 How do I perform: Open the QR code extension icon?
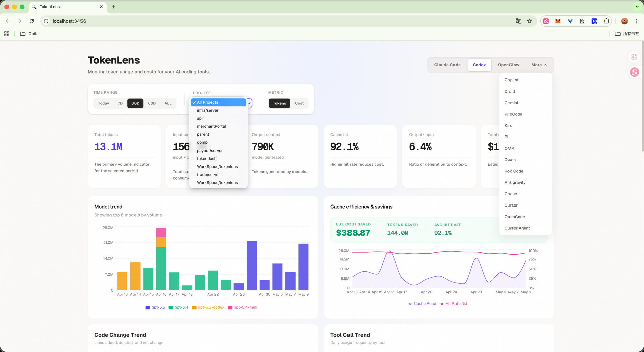582,21
